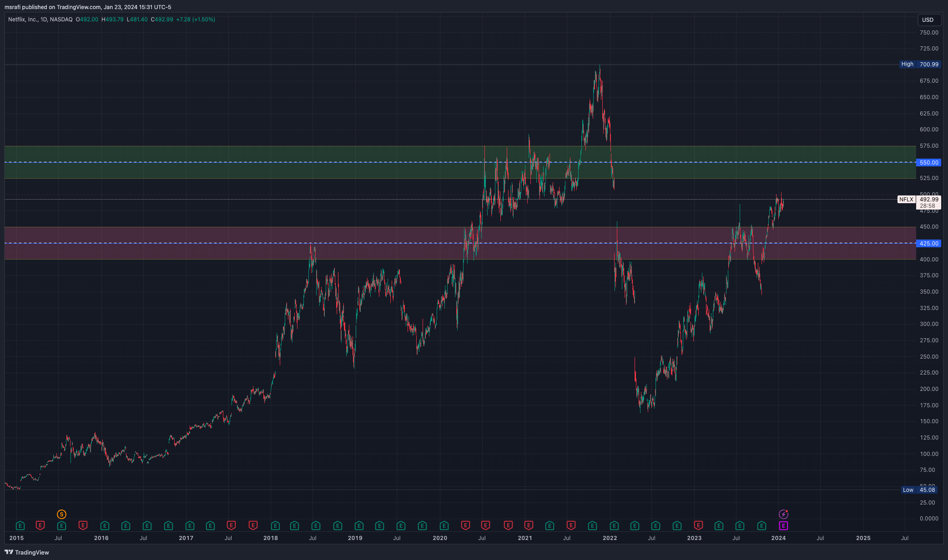This screenshot has width=948, height=560.
Task: Select the July 2022 green earnings marker
Action: click(x=656, y=526)
